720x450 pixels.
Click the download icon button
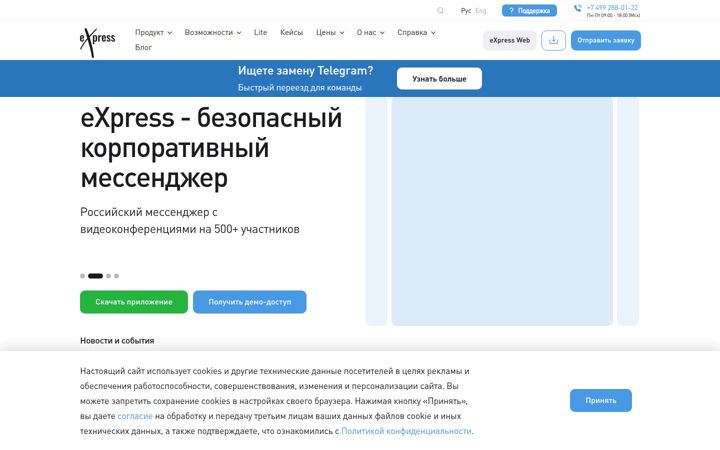click(553, 40)
